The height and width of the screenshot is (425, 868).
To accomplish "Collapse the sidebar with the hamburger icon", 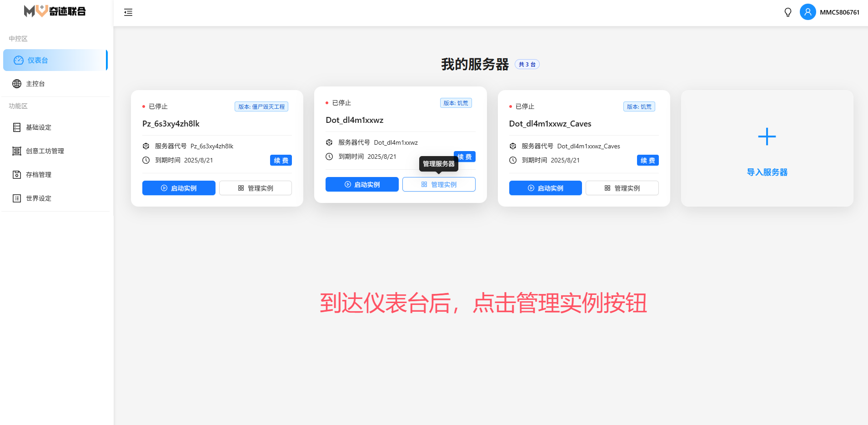I will 128,12.
